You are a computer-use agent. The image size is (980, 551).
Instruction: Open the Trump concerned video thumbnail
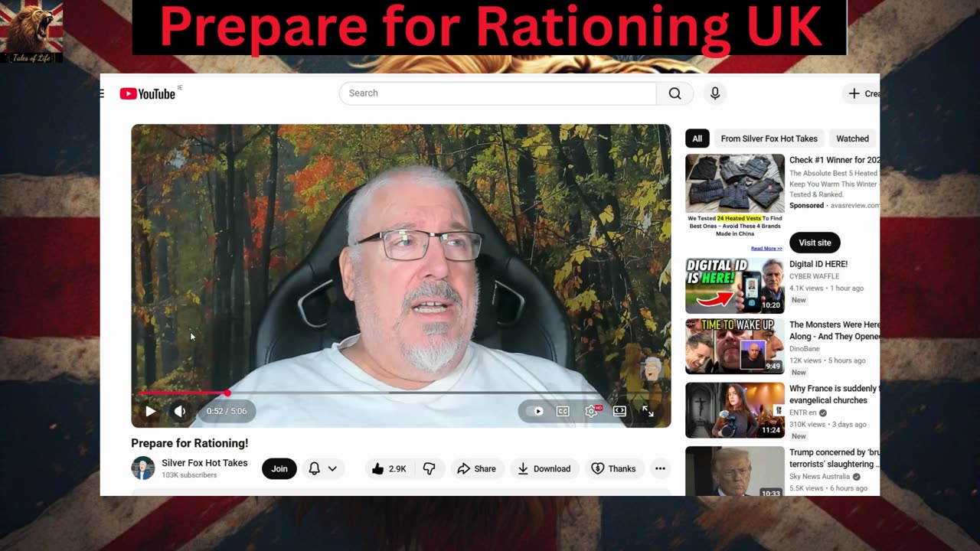[735, 471]
